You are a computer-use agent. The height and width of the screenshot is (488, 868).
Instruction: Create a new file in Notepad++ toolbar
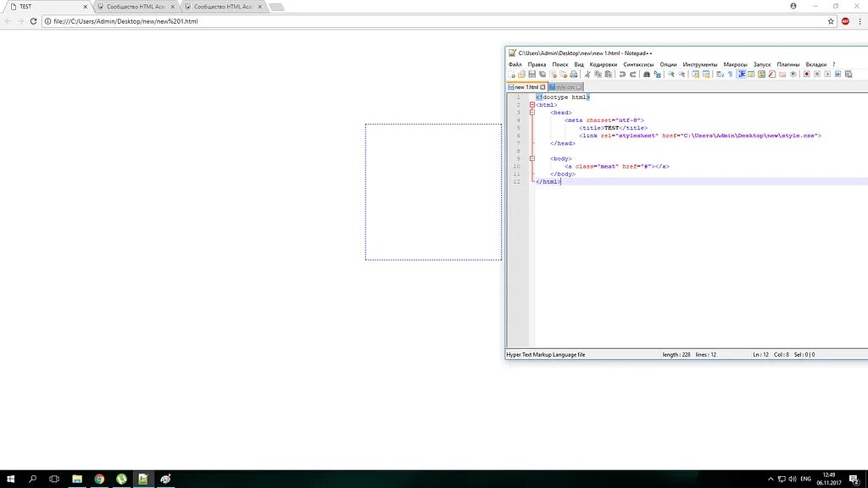coord(511,75)
